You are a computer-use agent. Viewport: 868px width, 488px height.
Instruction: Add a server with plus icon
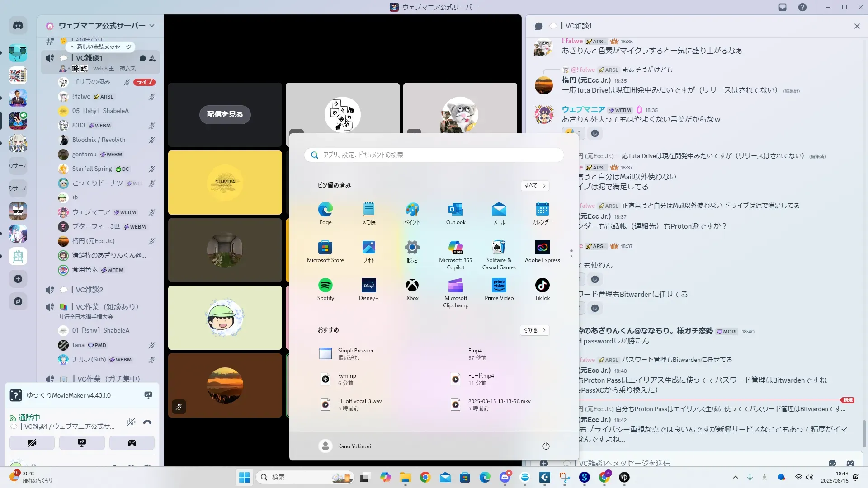(18, 279)
